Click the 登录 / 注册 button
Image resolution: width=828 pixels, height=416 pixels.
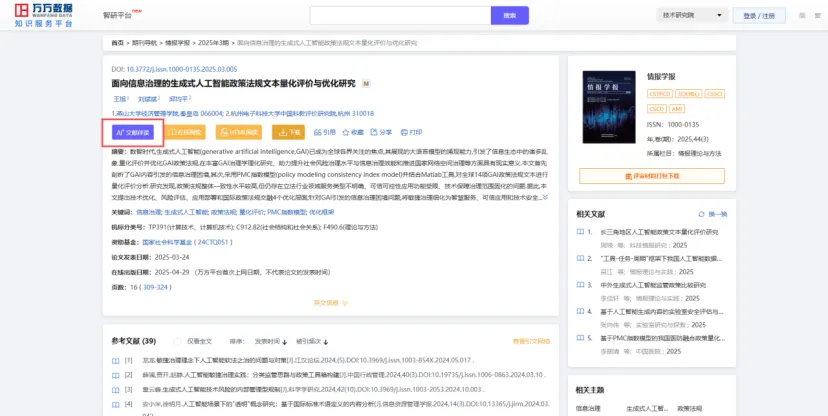tap(760, 15)
